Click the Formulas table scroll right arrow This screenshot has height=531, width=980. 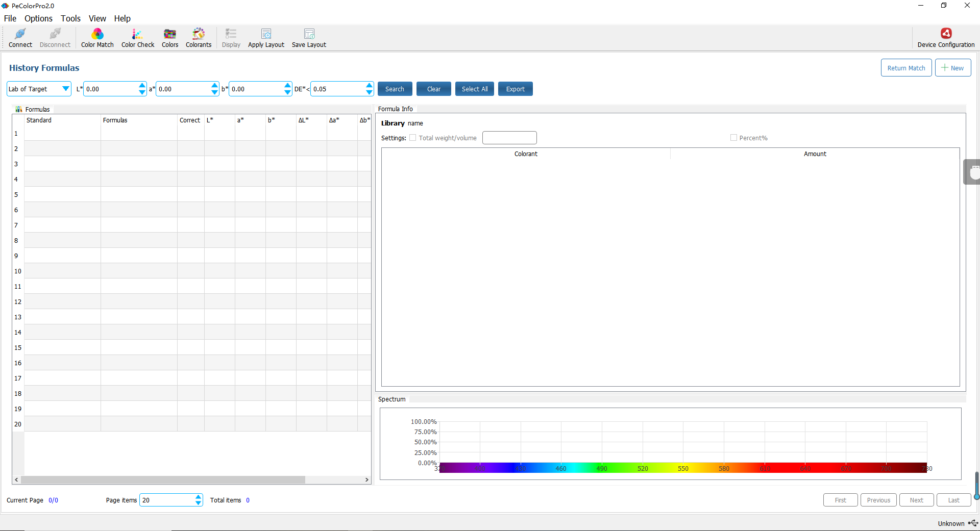[367, 480]
